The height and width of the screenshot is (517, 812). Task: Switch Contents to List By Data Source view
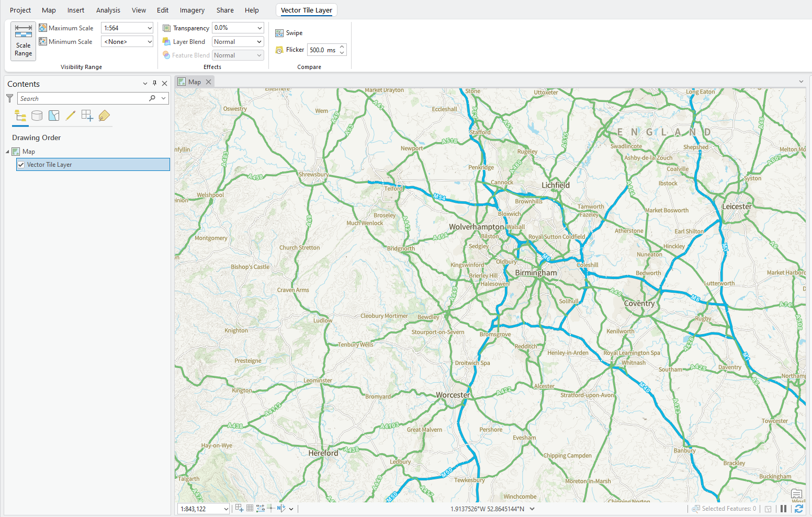(x=37, y=116)
